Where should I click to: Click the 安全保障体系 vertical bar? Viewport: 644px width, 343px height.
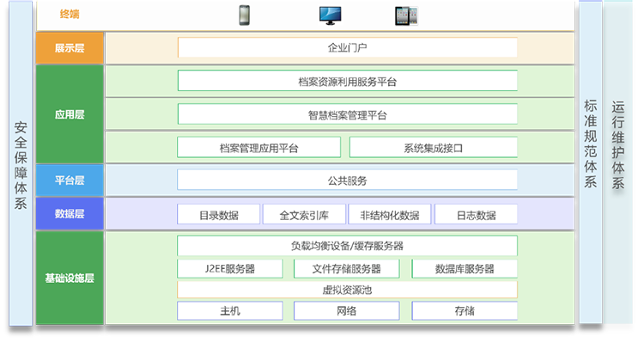point(21,163)
